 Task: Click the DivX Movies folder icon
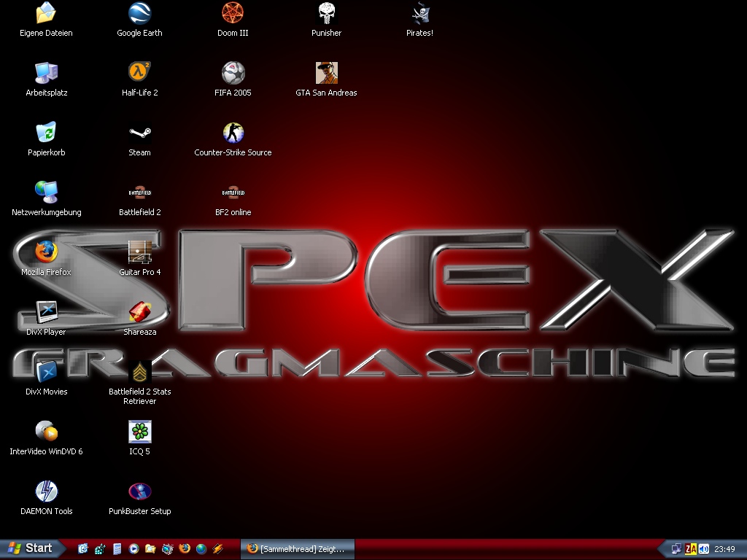pos(46,372)
